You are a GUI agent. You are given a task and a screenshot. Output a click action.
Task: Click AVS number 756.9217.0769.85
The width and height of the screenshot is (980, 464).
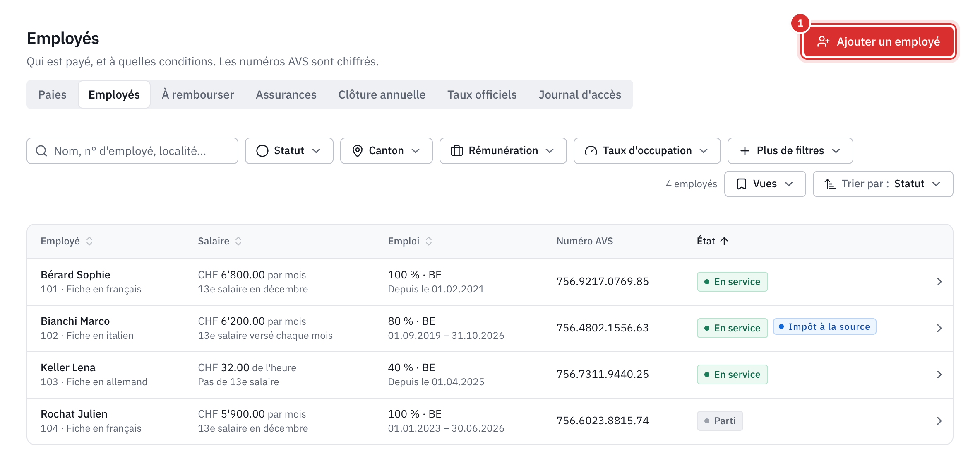[x=603, y=282]
